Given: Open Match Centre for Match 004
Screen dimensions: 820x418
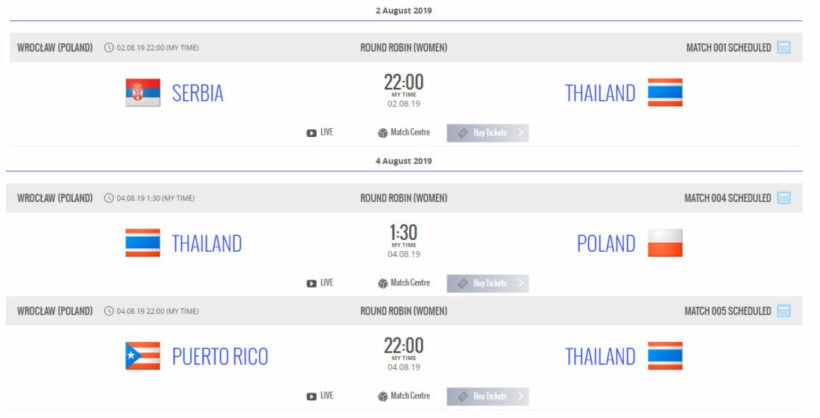Looking at the screenshot, I should [403, 283].
